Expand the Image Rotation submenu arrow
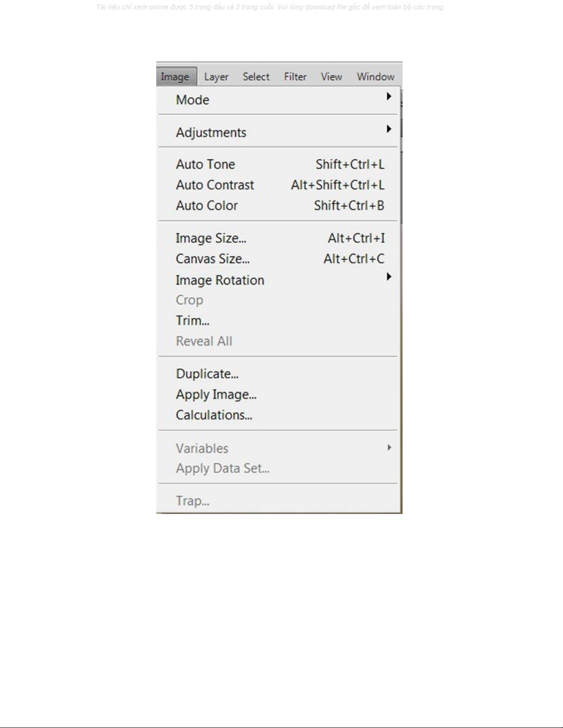Viewport: 563px width, 728px height. tap(389, 277)
